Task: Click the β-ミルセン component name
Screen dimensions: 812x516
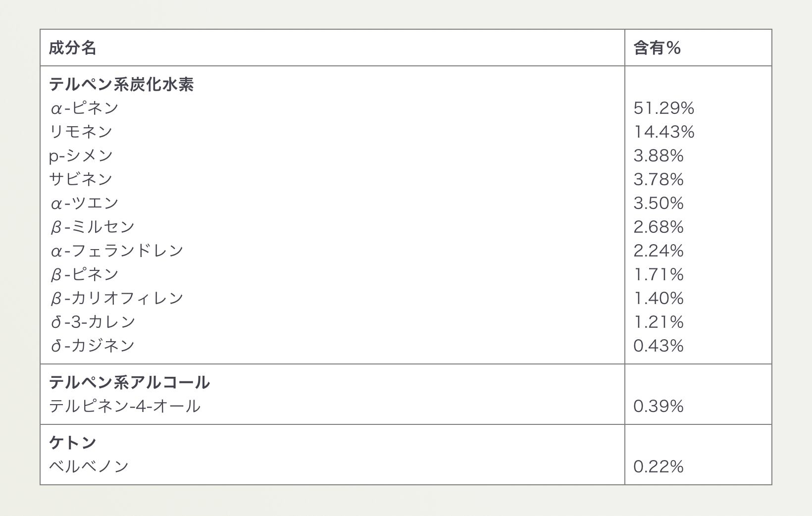Action: (x=92, y=227)
